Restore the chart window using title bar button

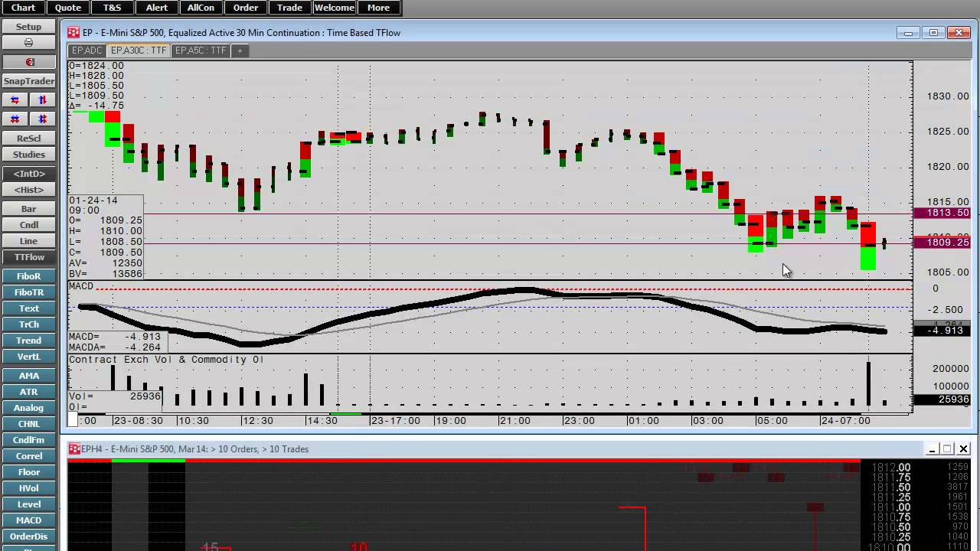933,32
